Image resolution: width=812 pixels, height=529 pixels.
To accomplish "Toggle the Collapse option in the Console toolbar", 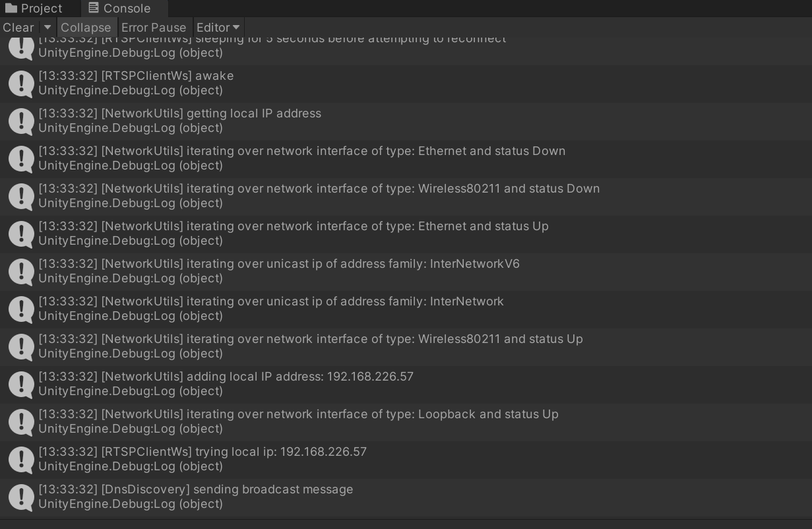I will click(86, 28).
